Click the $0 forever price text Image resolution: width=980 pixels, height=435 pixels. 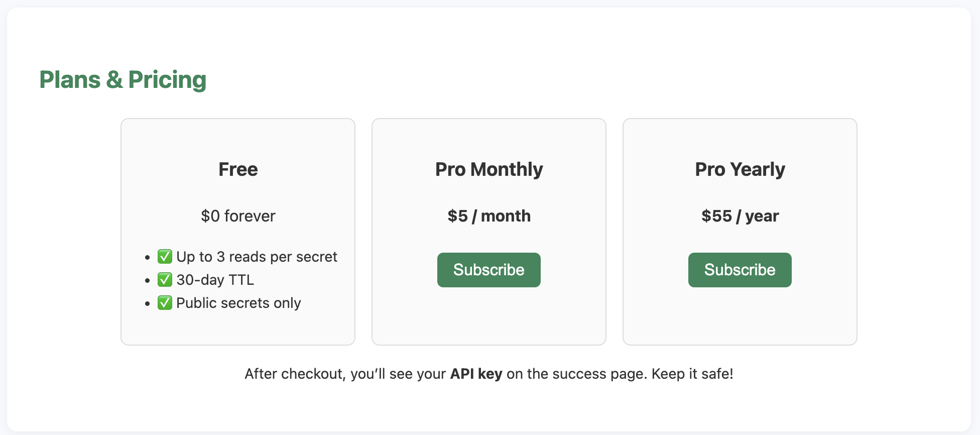tap(238, 216)
